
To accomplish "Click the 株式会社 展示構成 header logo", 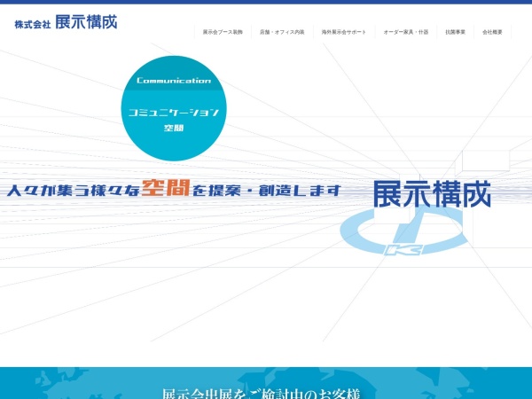I will (66, 22).
